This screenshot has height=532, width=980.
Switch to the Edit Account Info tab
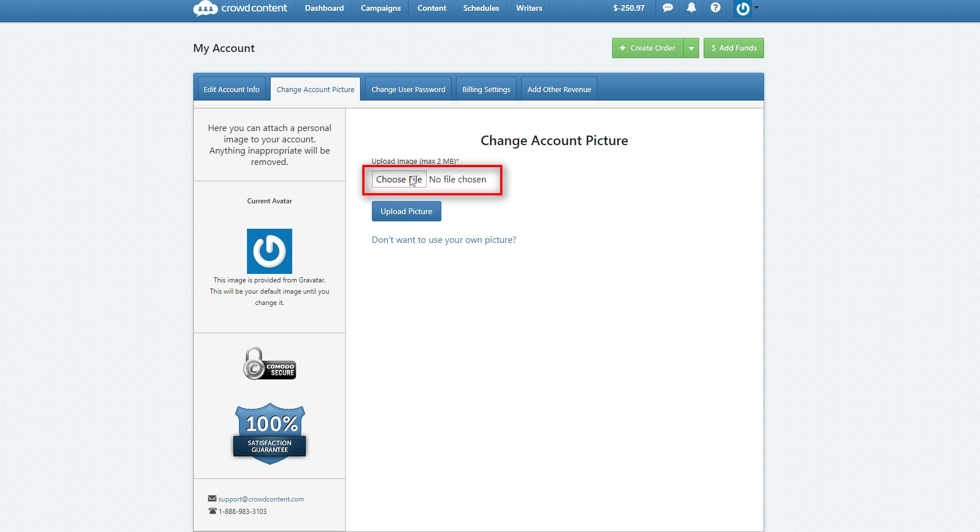pos(231,89)
